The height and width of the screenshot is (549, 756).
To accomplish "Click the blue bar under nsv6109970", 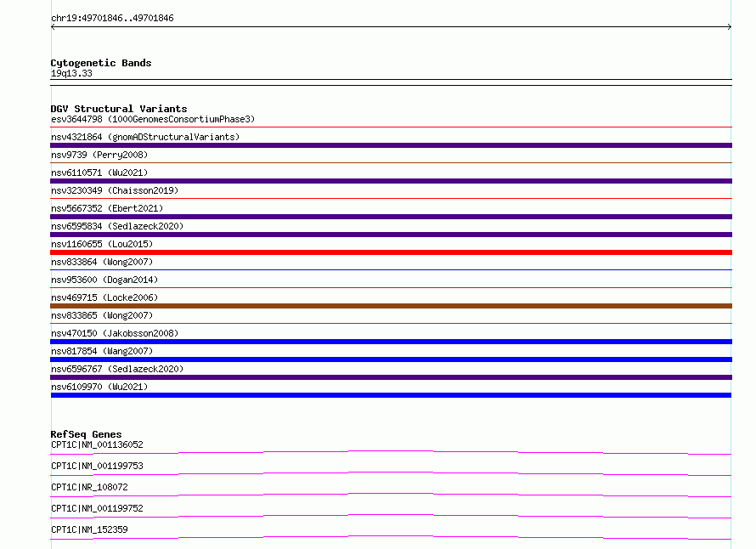I will [391, 395].
